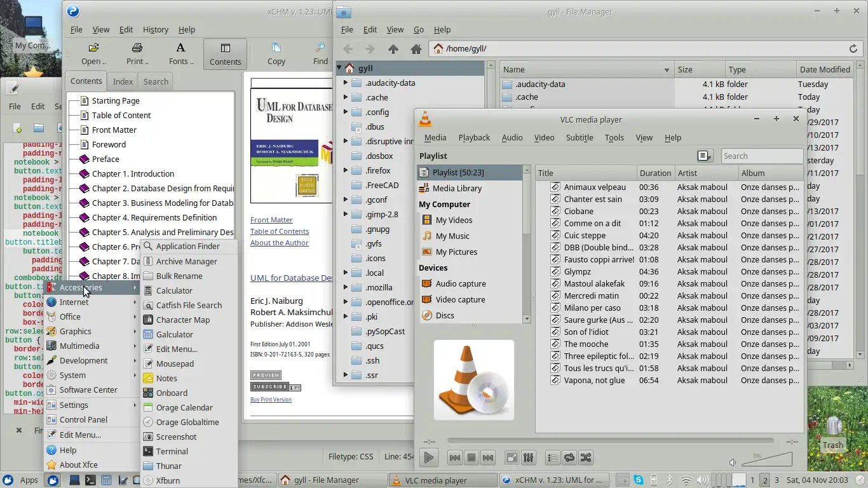
Task: Click the Copy toolbar icon in xCHM
Action: point(276,54)
